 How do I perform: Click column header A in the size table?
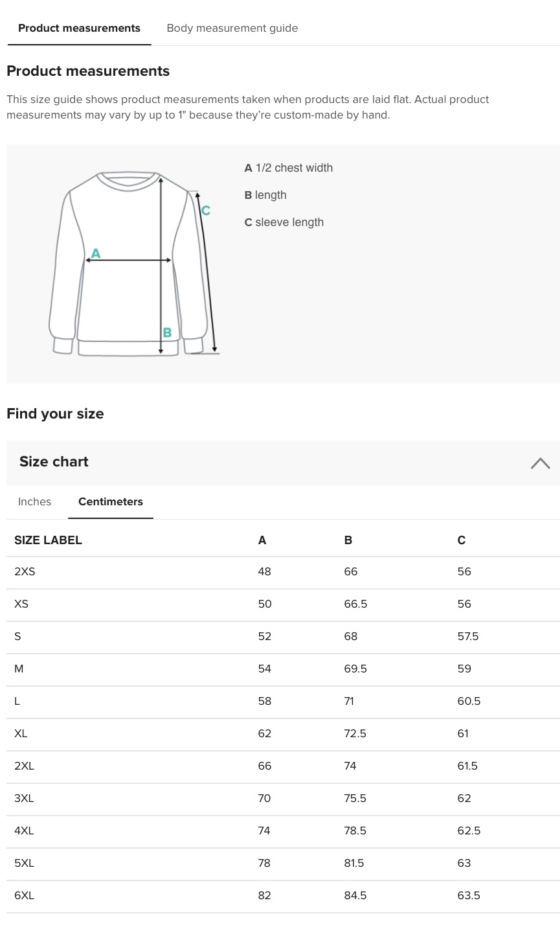(262, 540)
